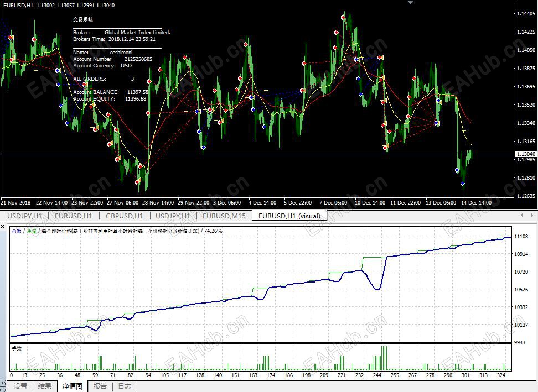The width and height of the screenshot is (538, 392).
Task: Click the 手数 lots panel label
Action: 17,348
